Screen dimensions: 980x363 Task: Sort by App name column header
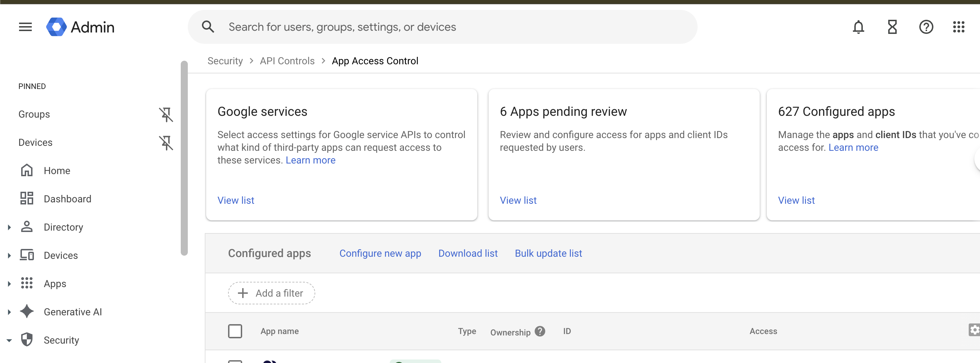[x=280, y=331]
